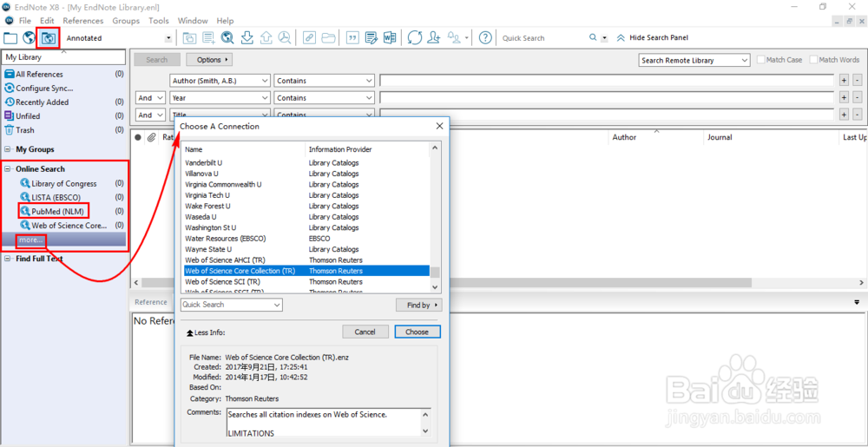Click Cancel button in dialog
The height and width of the screenshot is (447, 868).
pos(365,332)
